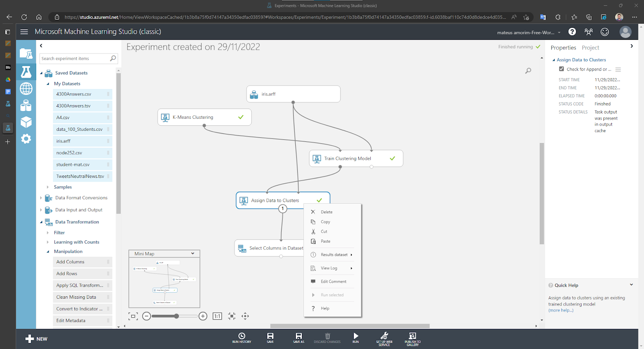Viewport: 644px width, 349px height.
Task: Switch to the Project tab
Action: (x=590, y=47)
